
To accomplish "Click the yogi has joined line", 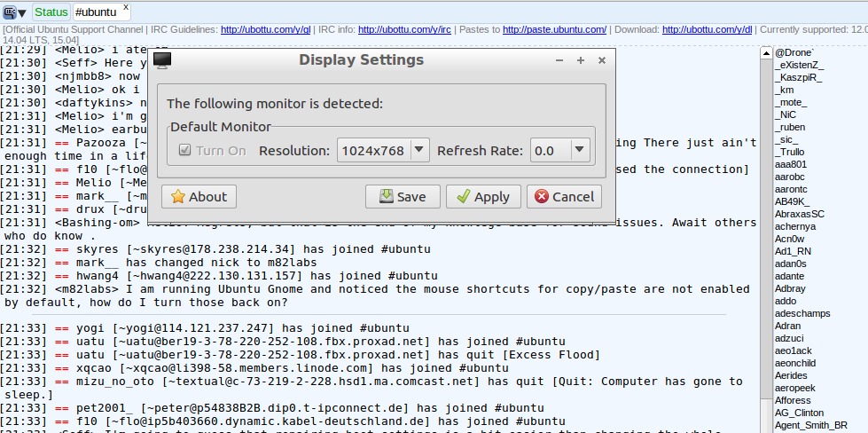I will click(x=204, y=327).
